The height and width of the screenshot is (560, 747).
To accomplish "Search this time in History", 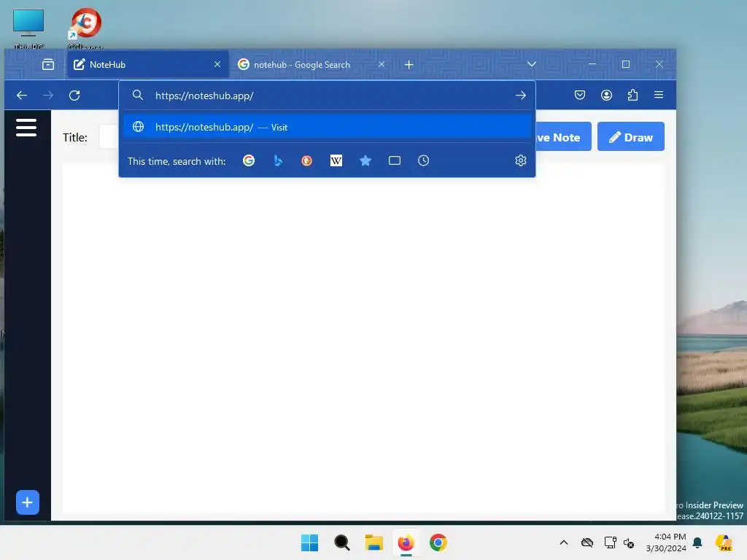I will click(424, 160).
